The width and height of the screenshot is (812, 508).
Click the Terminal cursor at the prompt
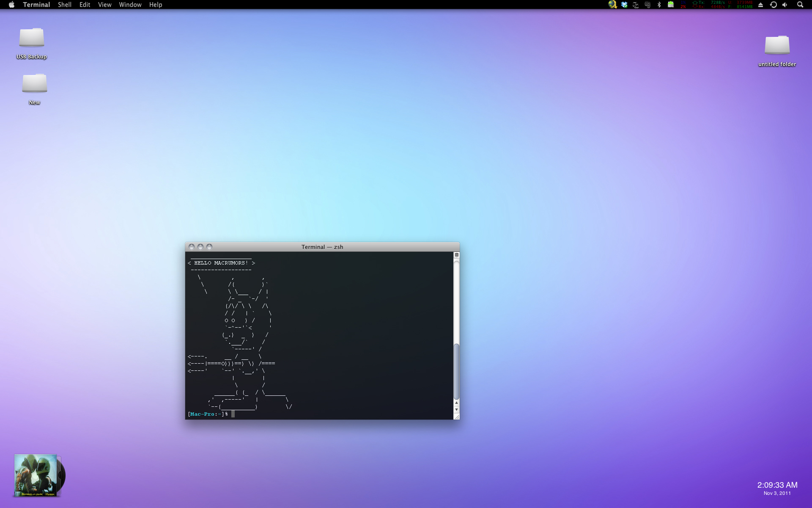[x=233, y=414]
